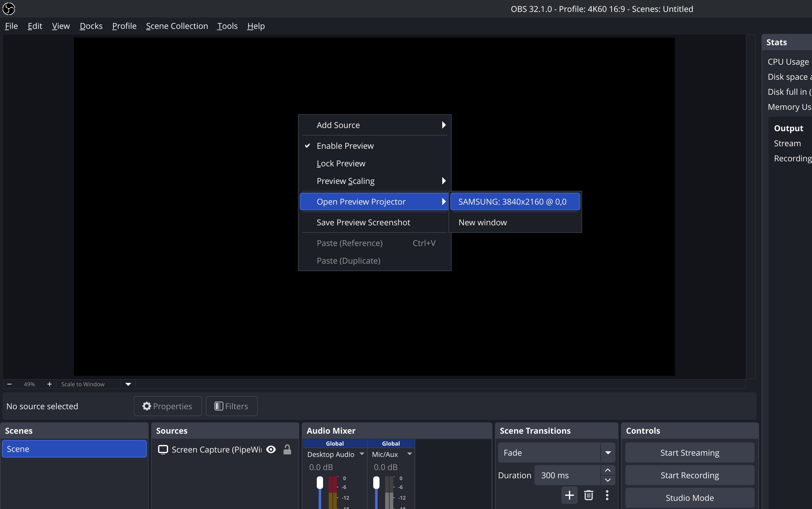The height and width of the screenshot is (509, 812).
Task: Open source Filters with the filter icon button
Action: pyautogui.click(x=231, y=406)
